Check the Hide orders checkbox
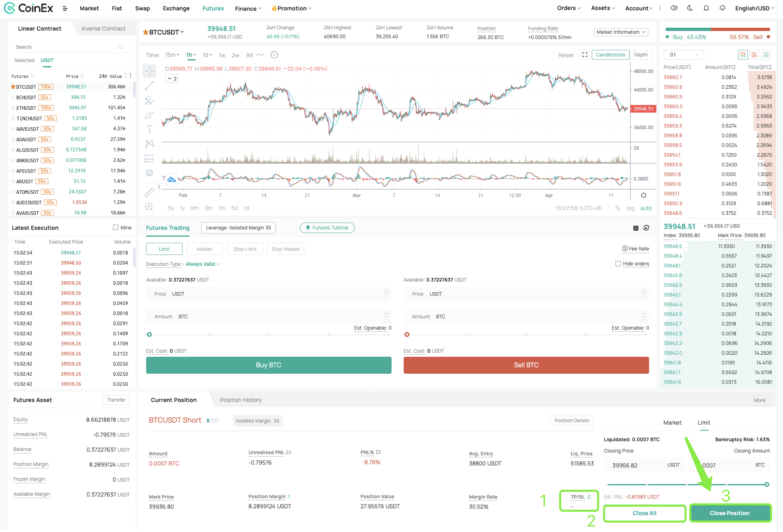The width and height of the screenshot is (783, 532). click(618, 264)
